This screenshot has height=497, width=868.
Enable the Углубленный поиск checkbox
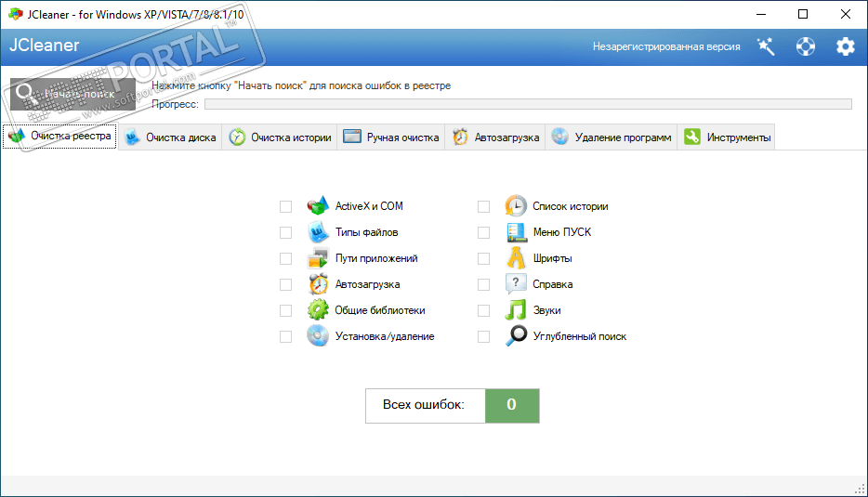pos(484,336)
